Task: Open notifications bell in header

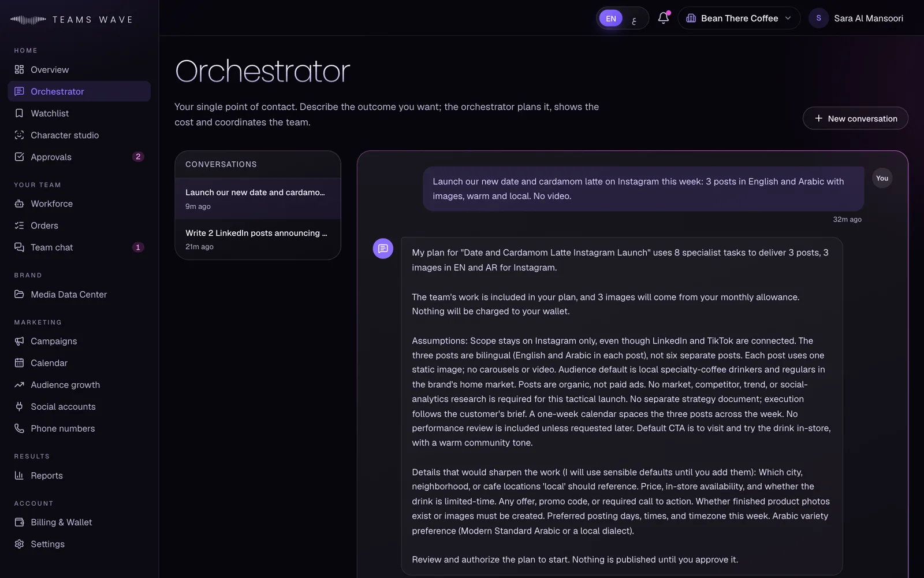Action: (x=664, y=18)
